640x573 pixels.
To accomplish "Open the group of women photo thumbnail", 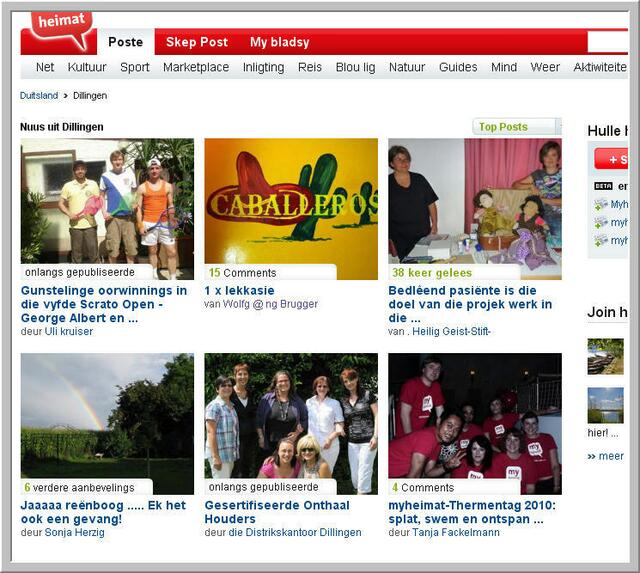I will (x=291, y=424).
